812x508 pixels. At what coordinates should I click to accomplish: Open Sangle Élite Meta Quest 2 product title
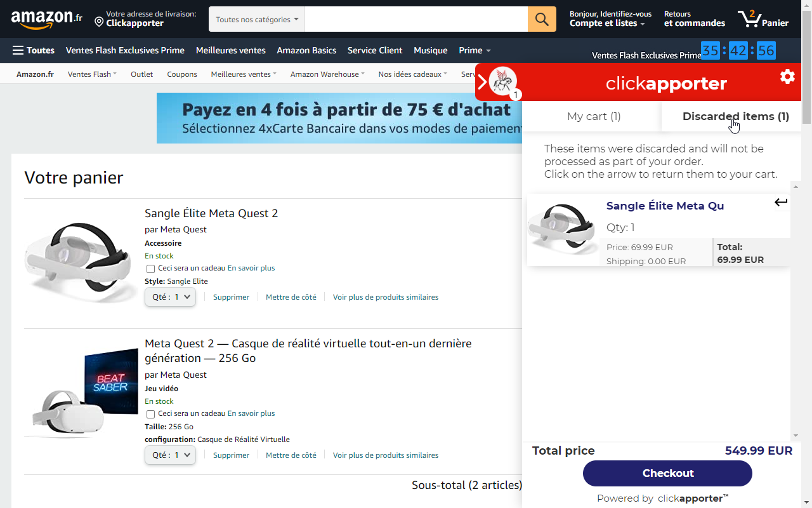click(x=211, y=213)
